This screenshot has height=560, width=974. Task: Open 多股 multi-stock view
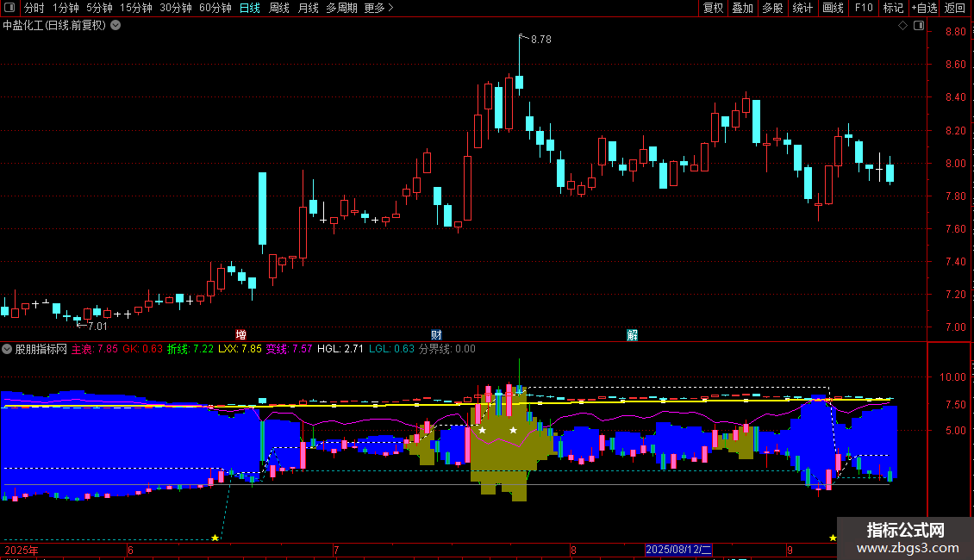click(x=773, y=8)
